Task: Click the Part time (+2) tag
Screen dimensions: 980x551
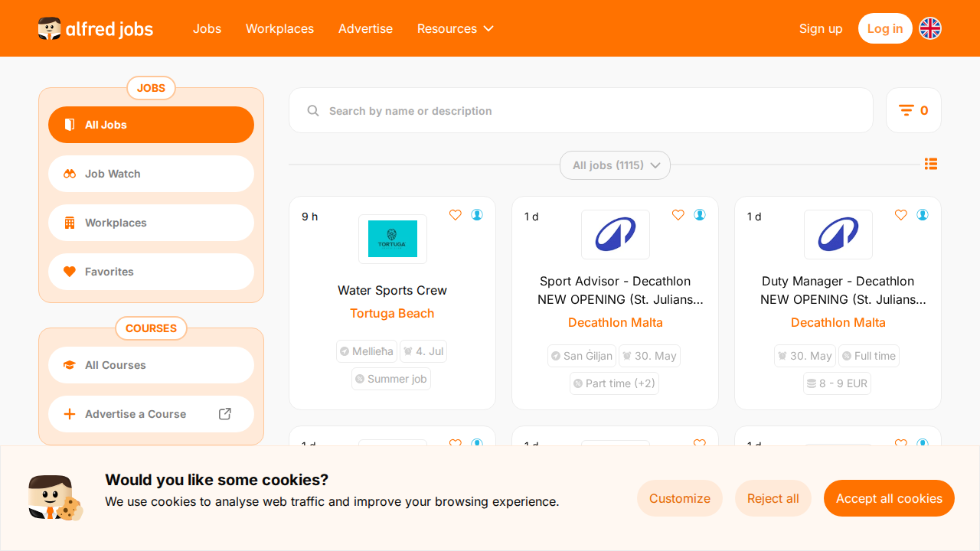Action: click(x=614, y=383)
